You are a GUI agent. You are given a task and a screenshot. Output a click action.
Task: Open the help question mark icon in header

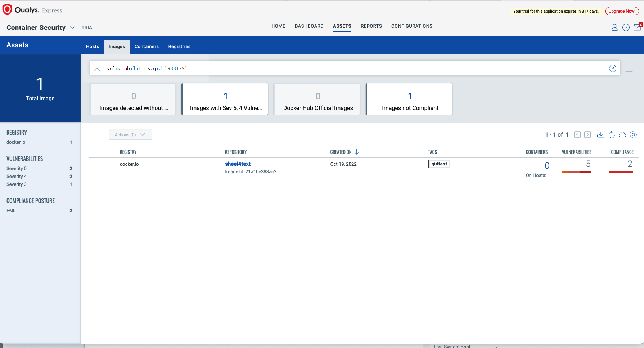point(626,27)
